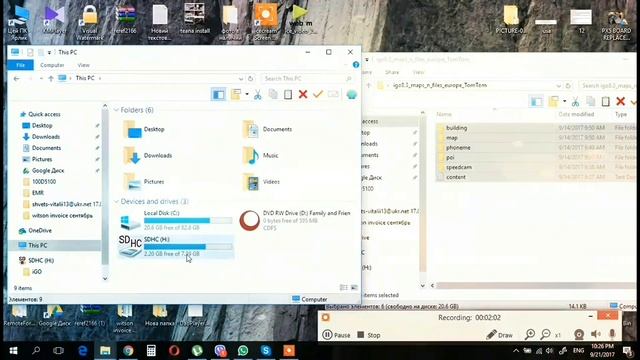Select the Desktop folder in Folders group
The width and height of the screenshot is (640, 360).
tap(144, 129)
